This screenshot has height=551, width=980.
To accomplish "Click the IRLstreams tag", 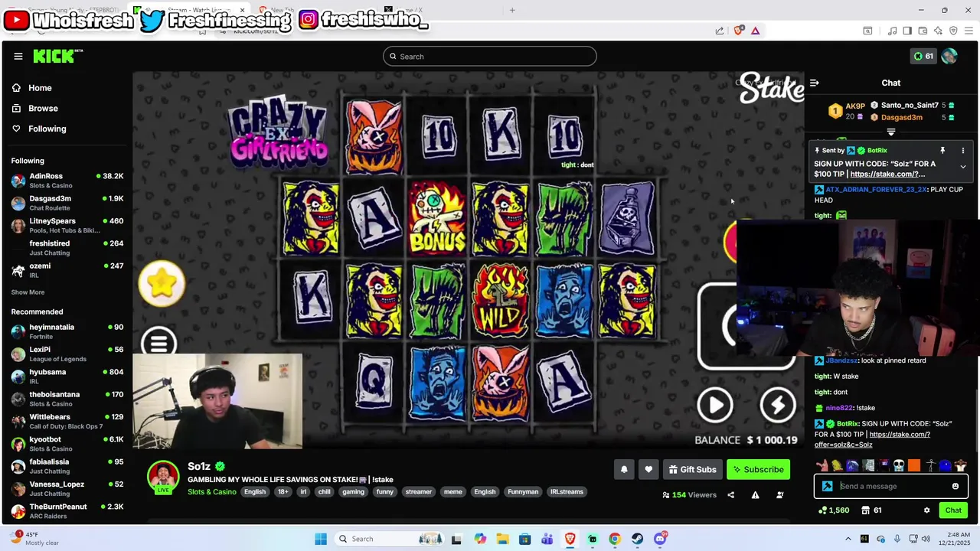I will [x=567, y=492].
